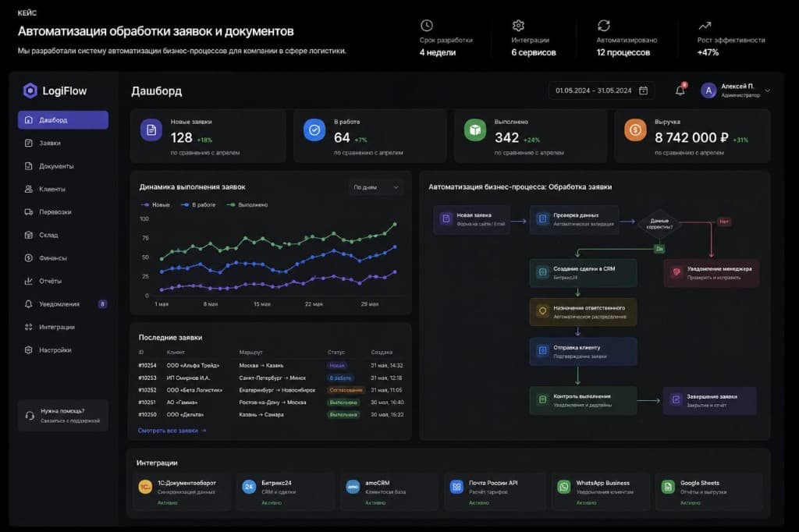The image size is (799, 532).
Task: Open the По дням period dropdown
Action: 376,187
